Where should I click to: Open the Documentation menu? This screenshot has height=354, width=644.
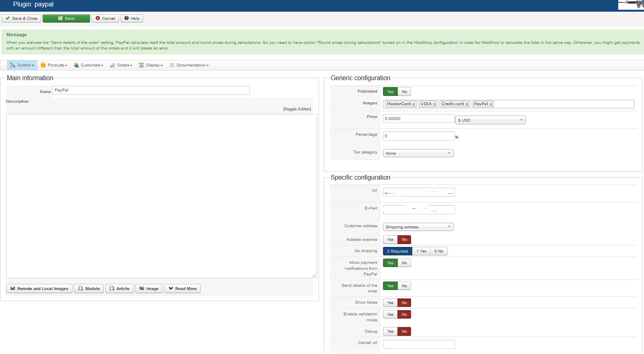189,65
